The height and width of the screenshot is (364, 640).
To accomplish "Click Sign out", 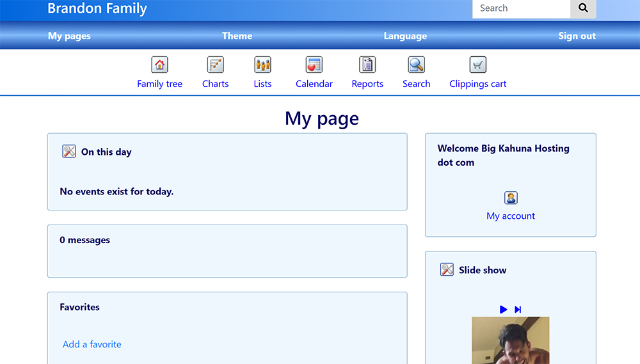I will [577, 36].
